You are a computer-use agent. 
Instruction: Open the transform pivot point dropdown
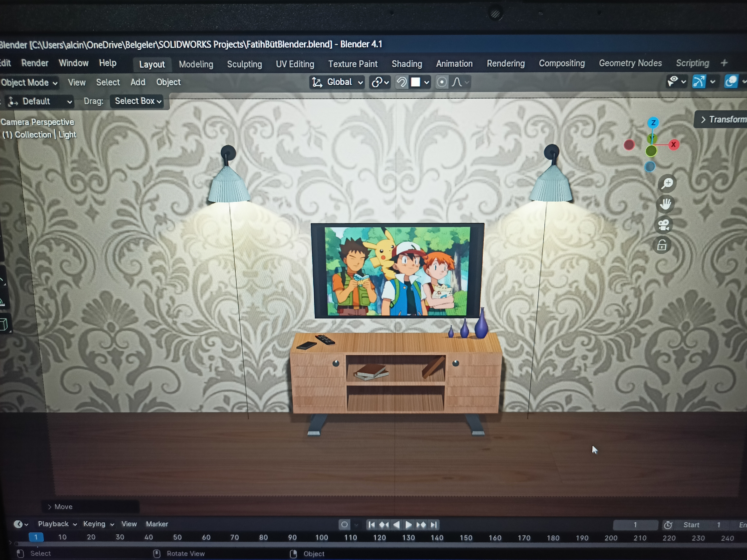[x=380, y=82]
